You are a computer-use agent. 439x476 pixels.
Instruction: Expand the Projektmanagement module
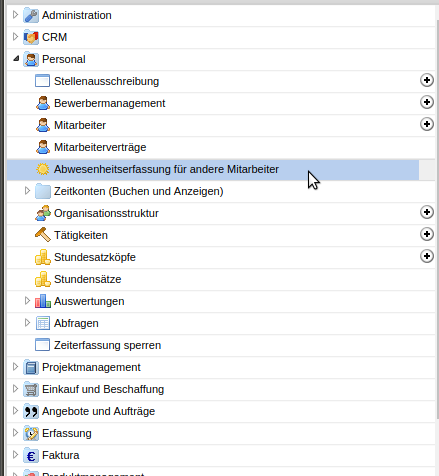click(15, 367)
